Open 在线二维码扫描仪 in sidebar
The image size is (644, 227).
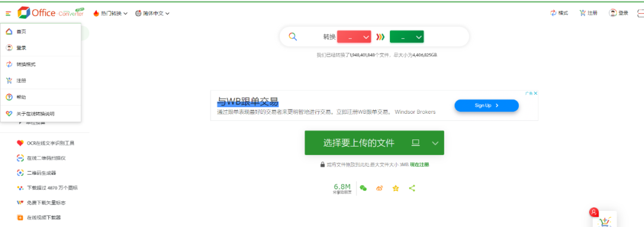(x=42, y=158)
